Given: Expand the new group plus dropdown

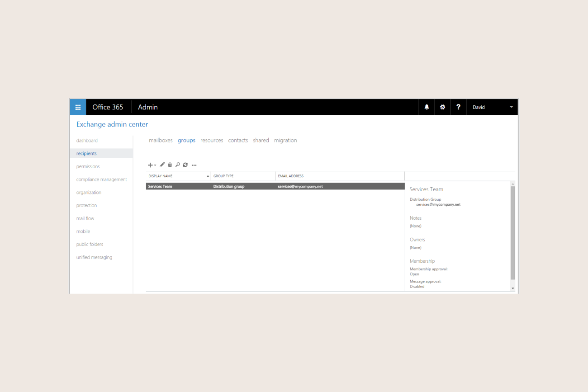Looking at the screenshot, I should click(x=152, y=165).
